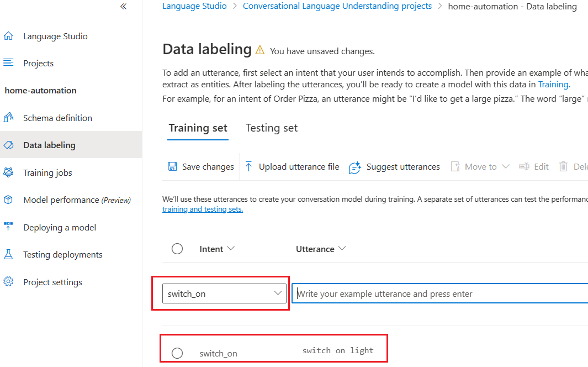
Task: Click the Schema definition icon
Action: click(x=8, y=118)
